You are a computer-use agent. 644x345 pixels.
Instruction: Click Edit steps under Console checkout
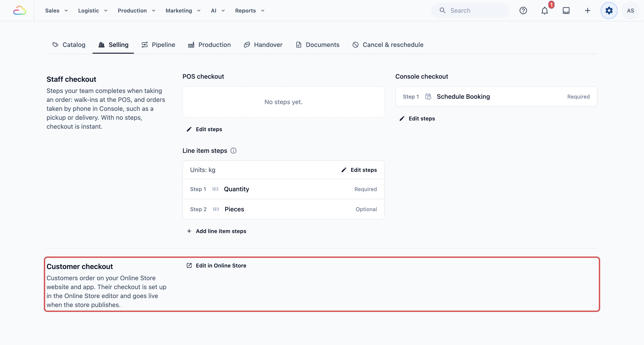[x=417, y=118]
